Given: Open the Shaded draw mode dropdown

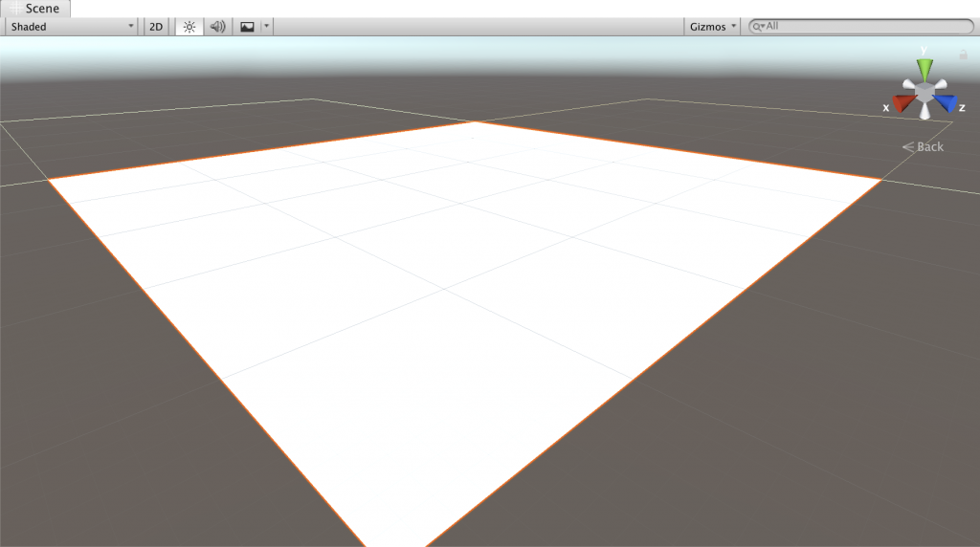Looking at the screenshot, I should point(72,27).
